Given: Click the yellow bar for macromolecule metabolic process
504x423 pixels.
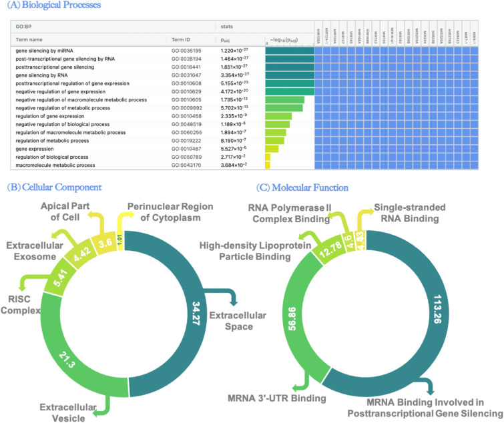Looking at the screenshot, I should (x=267, y=165).
